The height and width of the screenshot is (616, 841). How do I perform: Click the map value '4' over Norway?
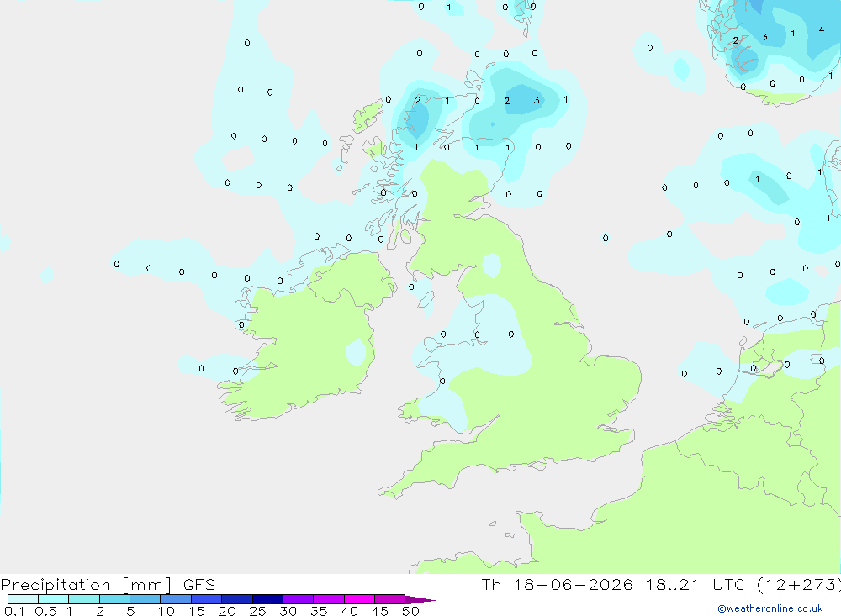[821, 29]
